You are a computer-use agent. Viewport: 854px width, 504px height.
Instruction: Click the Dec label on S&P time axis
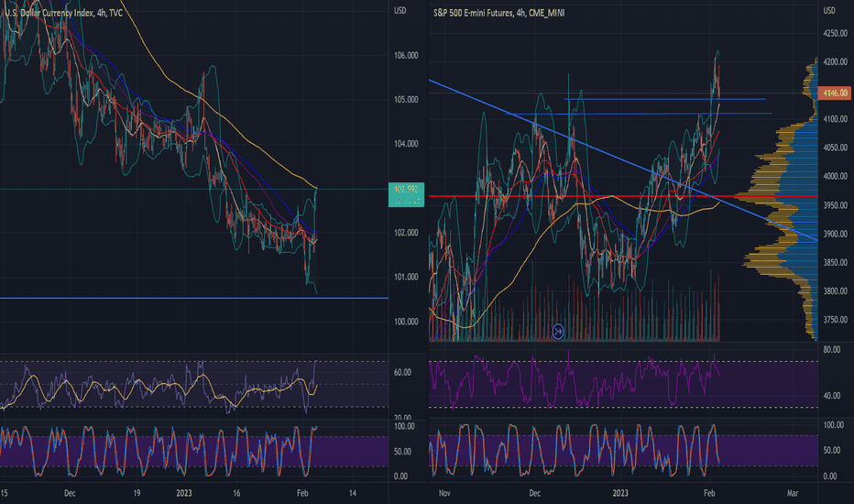click(535, 493)
